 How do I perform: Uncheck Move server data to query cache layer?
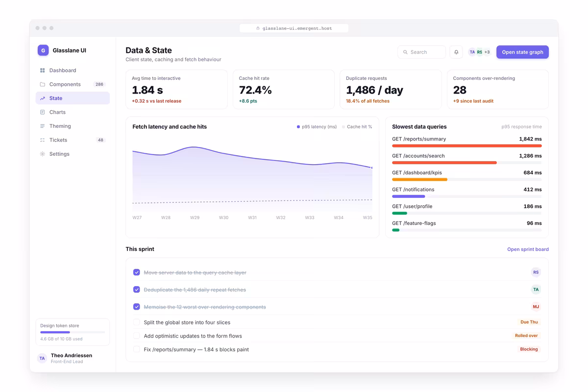pos(137,272)
